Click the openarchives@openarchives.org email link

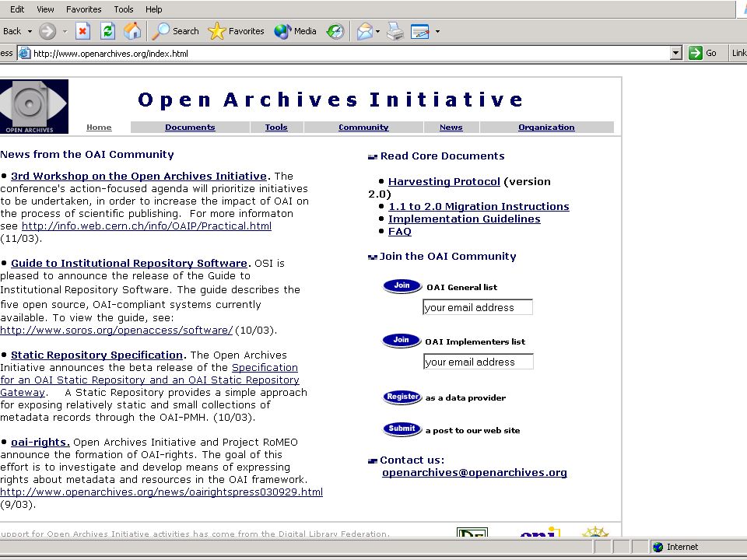point(475,472)
